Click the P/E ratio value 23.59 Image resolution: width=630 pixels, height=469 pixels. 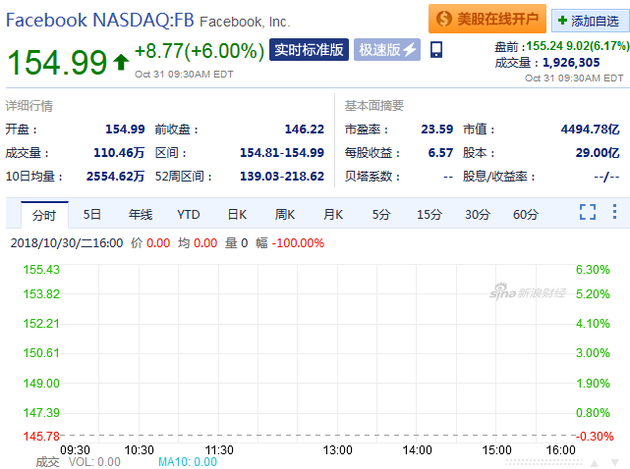[x=437, y=129]
